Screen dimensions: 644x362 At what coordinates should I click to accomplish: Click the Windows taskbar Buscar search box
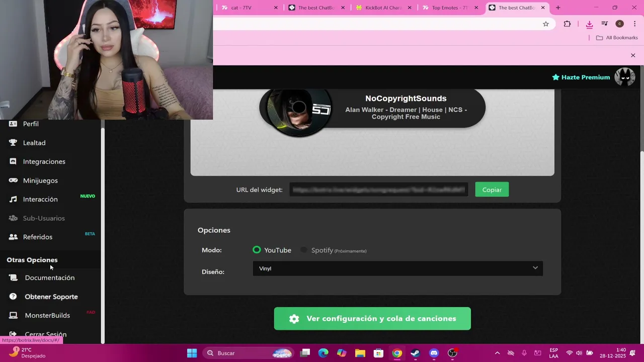point(249,353)
